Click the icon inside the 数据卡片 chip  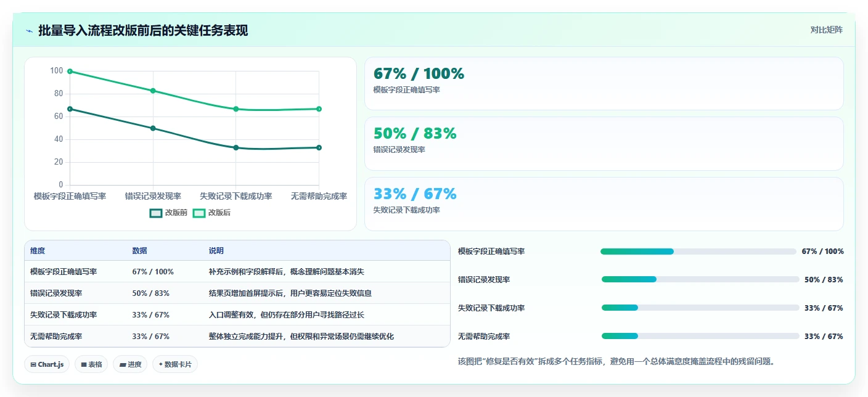[161, 365]
